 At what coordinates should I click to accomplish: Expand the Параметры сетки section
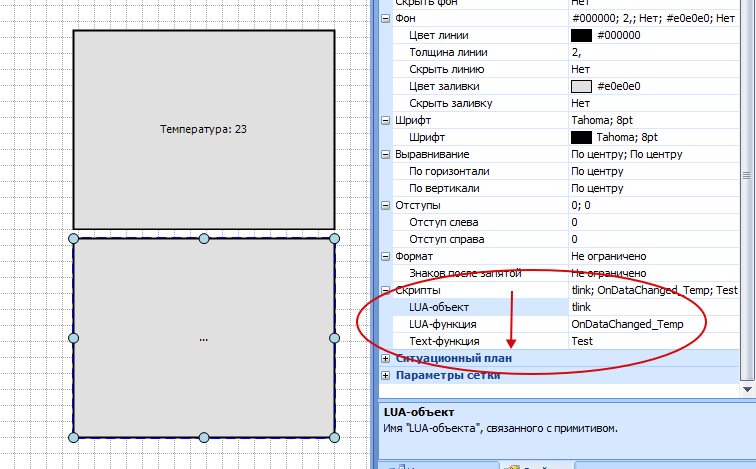point(386,375)
